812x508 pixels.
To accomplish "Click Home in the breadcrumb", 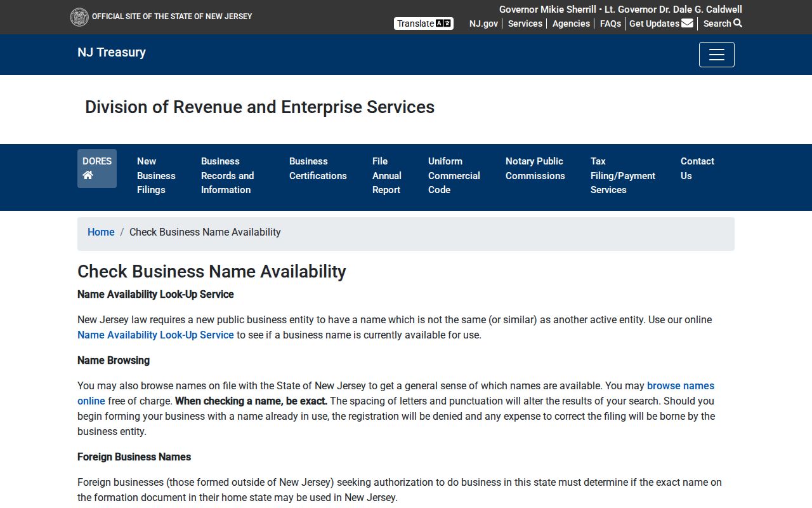I will [x=101, y=232].
